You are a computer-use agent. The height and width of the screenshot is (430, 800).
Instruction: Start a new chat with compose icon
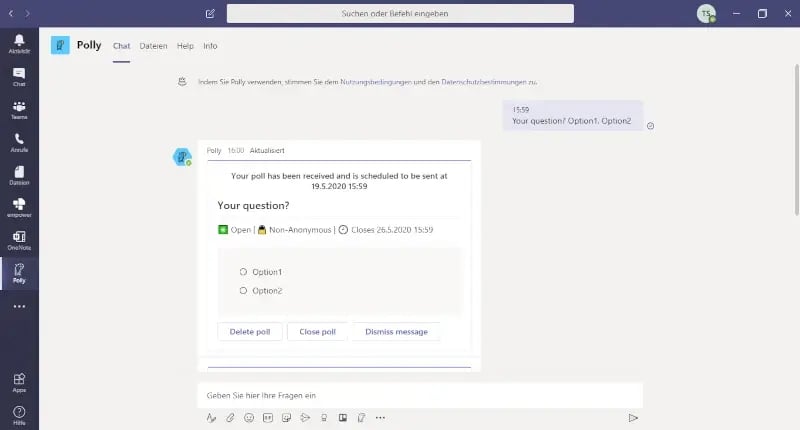tap(210, 14)
